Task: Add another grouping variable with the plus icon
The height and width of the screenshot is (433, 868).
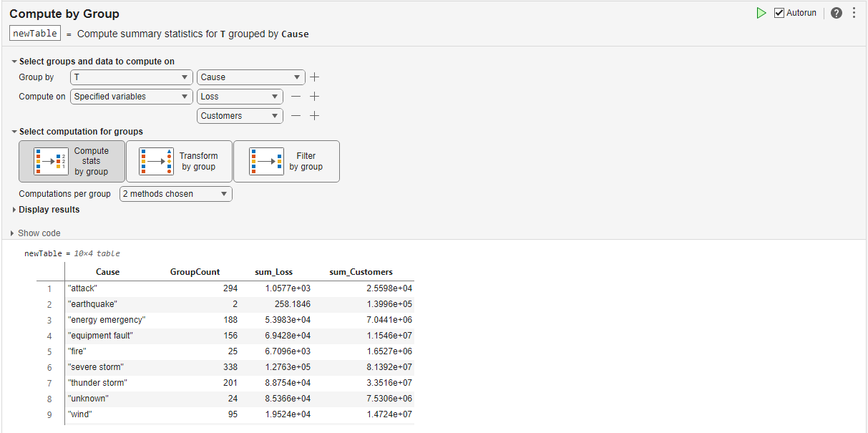Action: coord(314,77)
